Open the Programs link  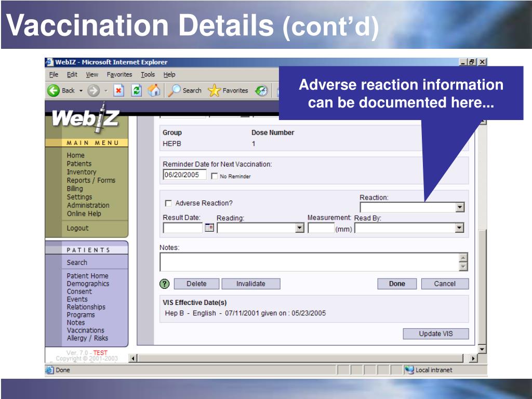click(x=81, y=315)
